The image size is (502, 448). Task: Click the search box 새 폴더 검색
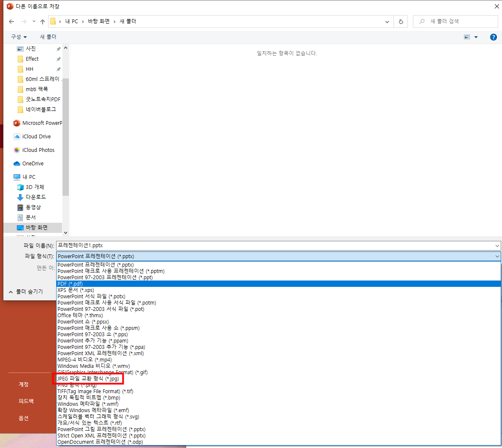click(x=455, y=22)
